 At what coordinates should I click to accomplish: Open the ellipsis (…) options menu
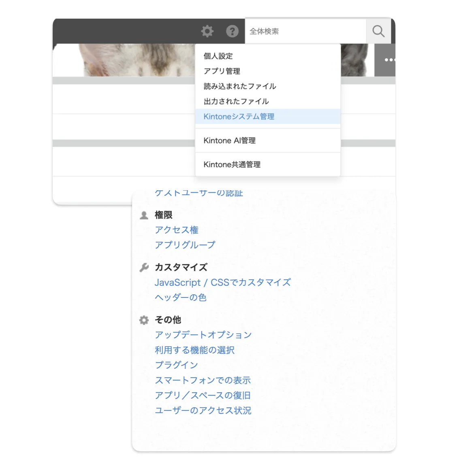coord(389,60)
